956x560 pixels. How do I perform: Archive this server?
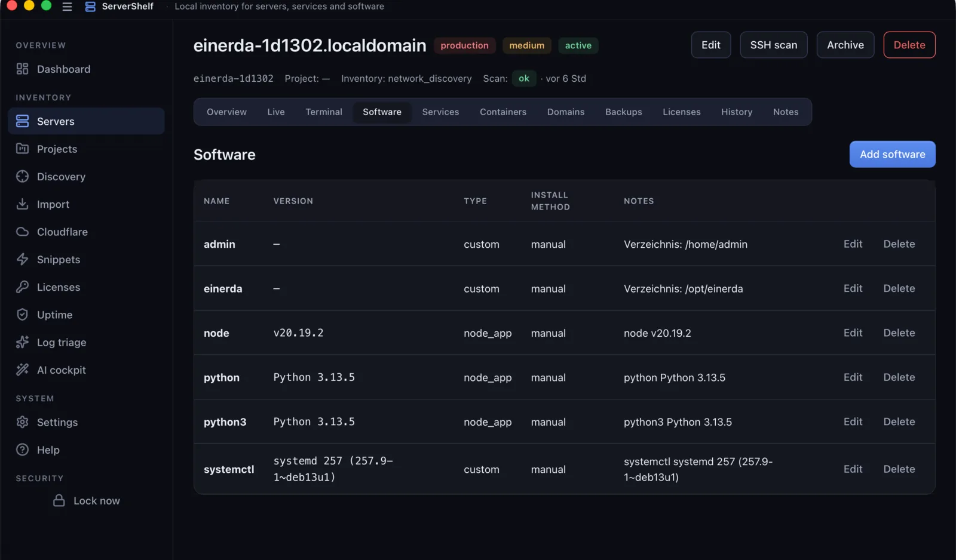[x=845, y=45]
